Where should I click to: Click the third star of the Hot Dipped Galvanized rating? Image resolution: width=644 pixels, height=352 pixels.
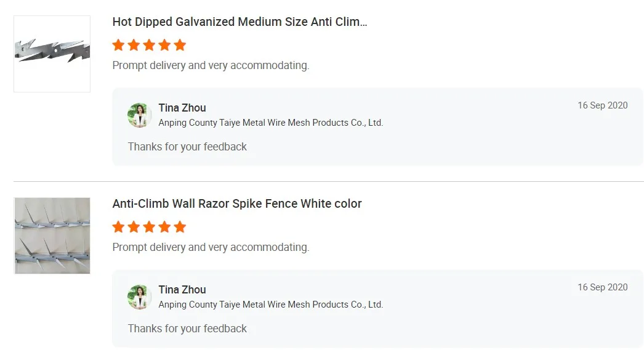click(149, 45)
